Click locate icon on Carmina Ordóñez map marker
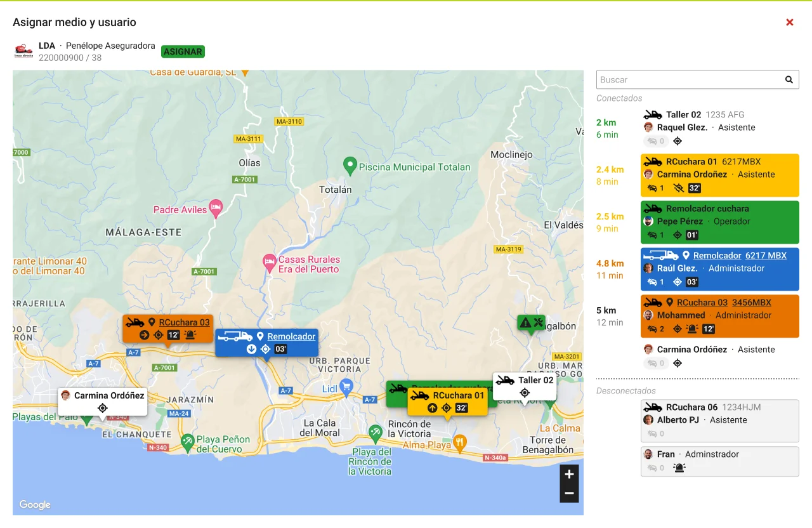Viewport: 812px width, 528px height. coord(102,408)
